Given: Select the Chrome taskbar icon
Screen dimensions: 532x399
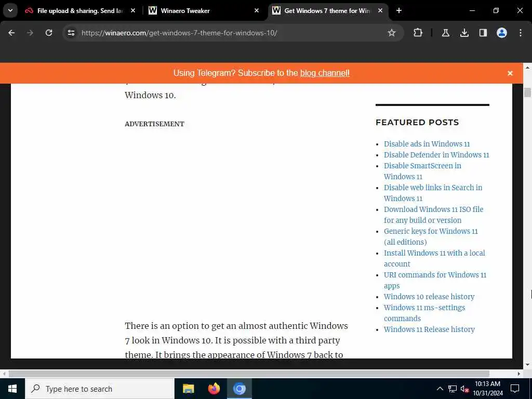Looking at the screenshot, I should tap(239, 389).
